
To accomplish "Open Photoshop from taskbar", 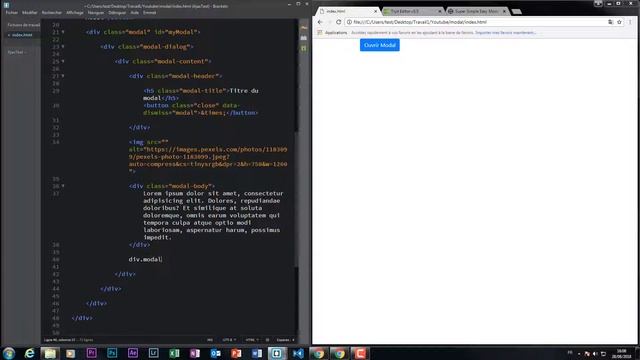I will tap(112, 353).
